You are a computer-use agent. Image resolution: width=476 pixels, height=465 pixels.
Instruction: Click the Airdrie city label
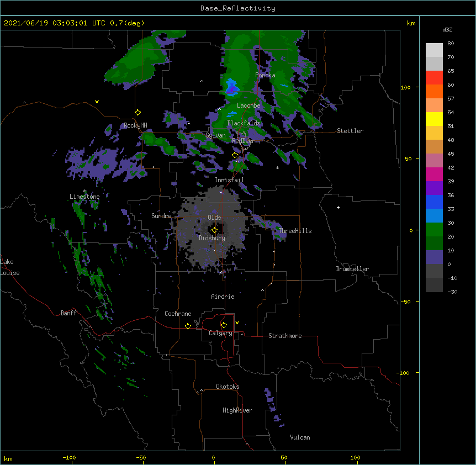(223, 297)
